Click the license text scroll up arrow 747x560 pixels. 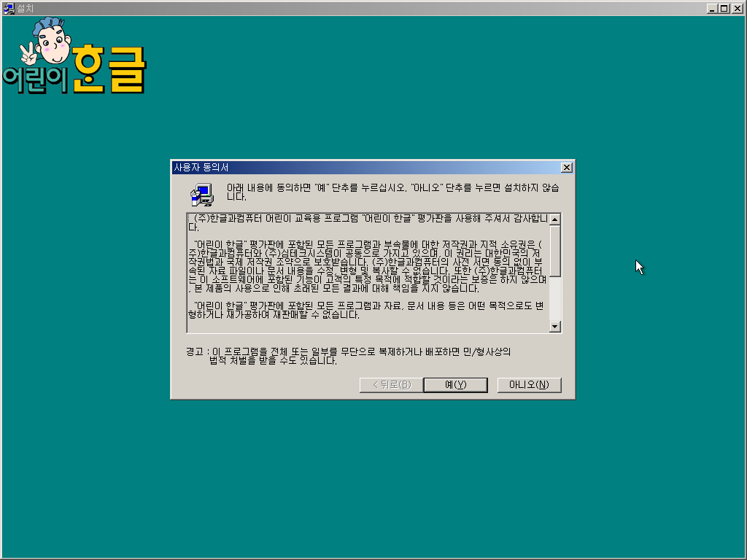(554, 219)
